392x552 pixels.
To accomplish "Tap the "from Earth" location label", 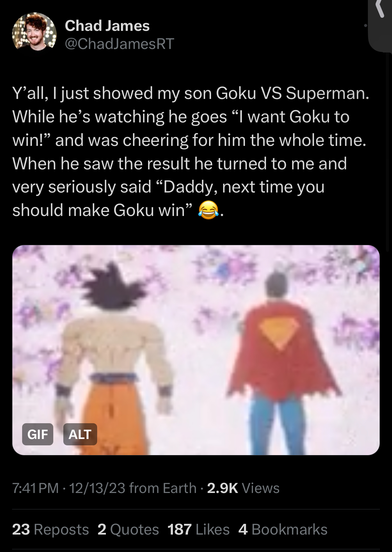I will [163, 488].
